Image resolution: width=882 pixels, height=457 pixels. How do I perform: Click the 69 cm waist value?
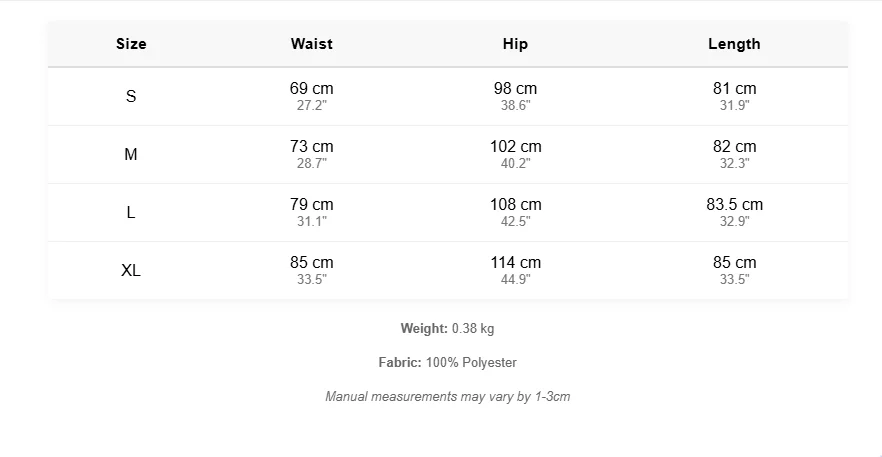tap(311, 89)
